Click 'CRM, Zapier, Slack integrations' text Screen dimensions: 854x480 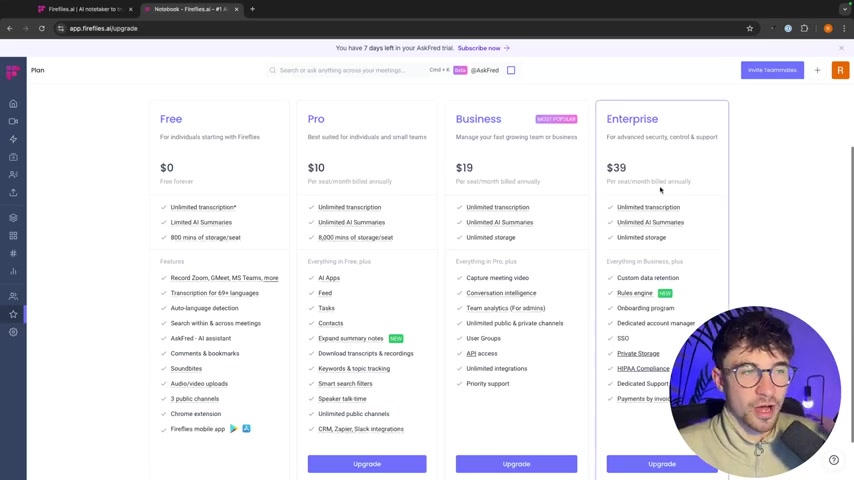[361, 429]
